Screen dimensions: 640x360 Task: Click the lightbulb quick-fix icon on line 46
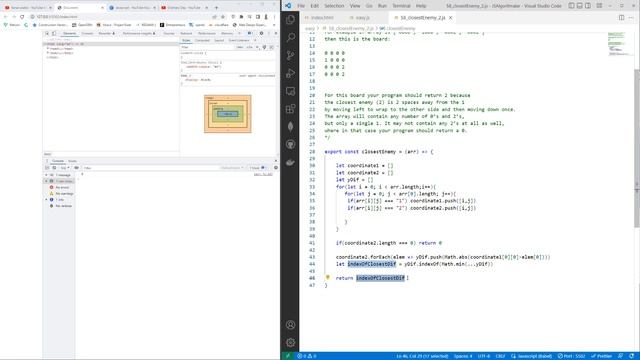[327, 278]
